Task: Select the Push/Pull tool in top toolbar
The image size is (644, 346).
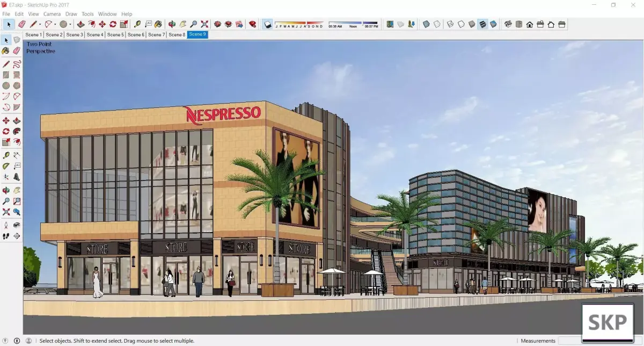Action: click(x=80, y=24)
